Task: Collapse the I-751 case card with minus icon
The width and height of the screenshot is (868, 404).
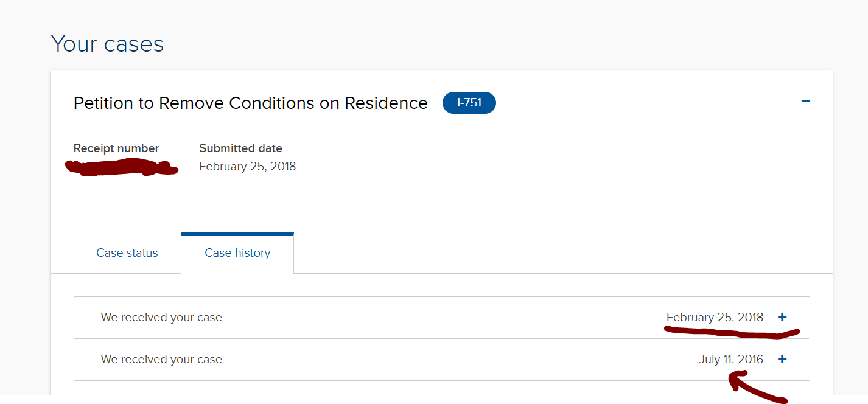Action: tap(805, 101)
